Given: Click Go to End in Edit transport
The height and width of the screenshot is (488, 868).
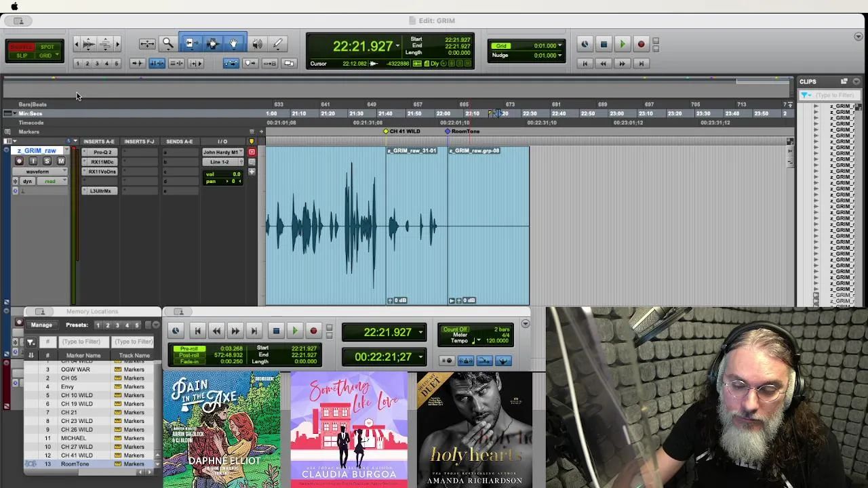Looking at the screenshot, I should click(x=641, y=63).
